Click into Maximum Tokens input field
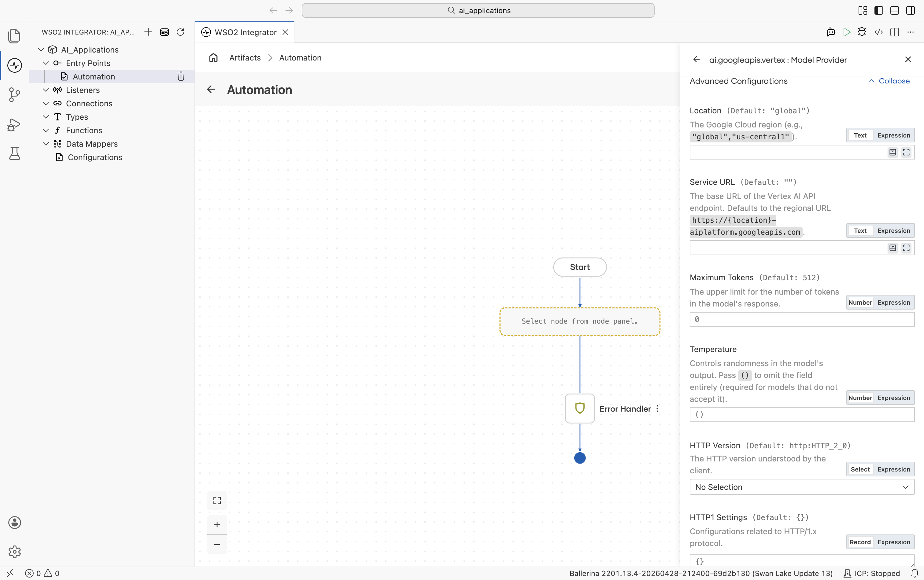 (x=802, y=319)
